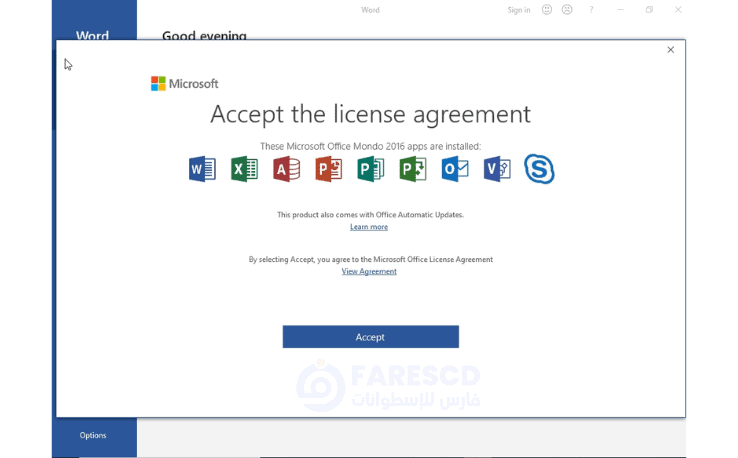Open Word help question mark
The image size is (738, 458).
(591, 9)
